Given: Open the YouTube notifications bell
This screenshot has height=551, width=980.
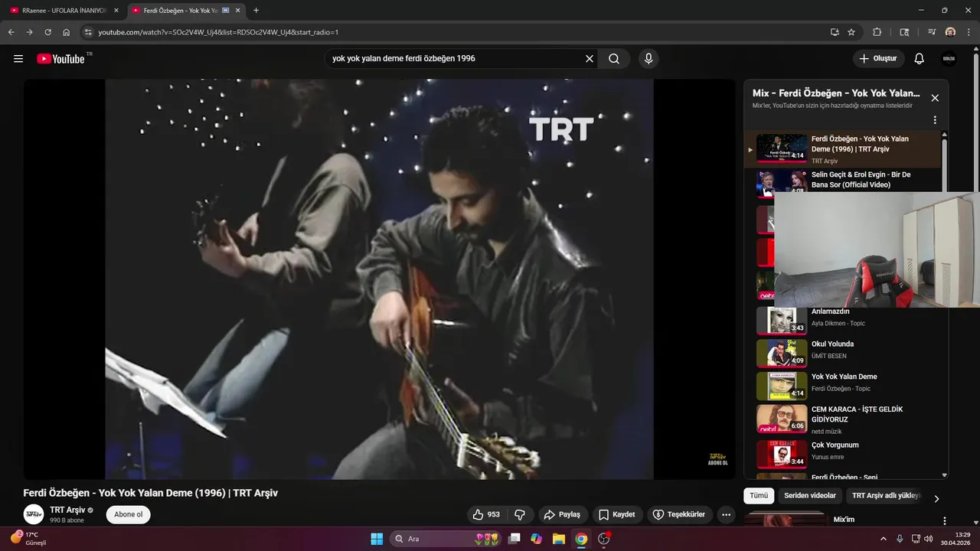Looking at the screenshot, I should (920, 59).
